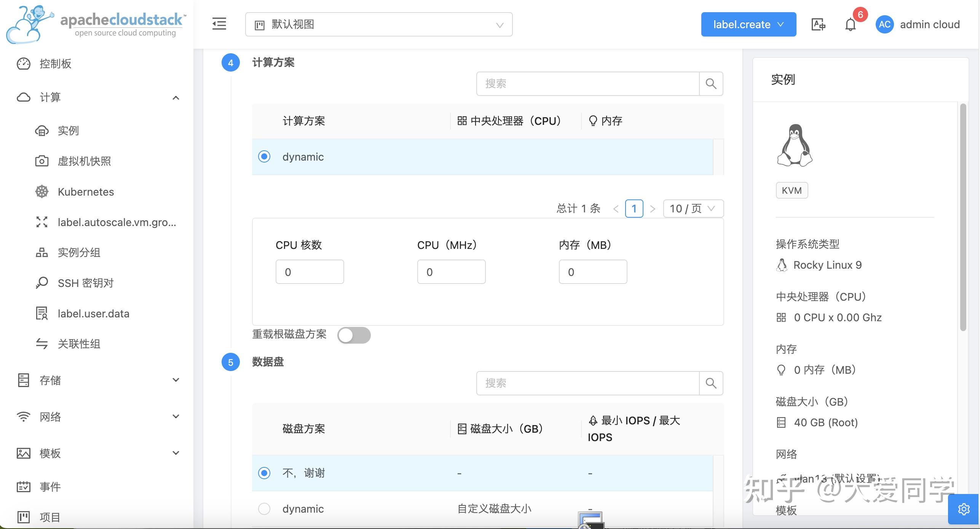Viewport: 980px width, 529px height.
Task: Open 实例 from the sidebar menu
Action: pyautogui.click(x=68, y=131)
